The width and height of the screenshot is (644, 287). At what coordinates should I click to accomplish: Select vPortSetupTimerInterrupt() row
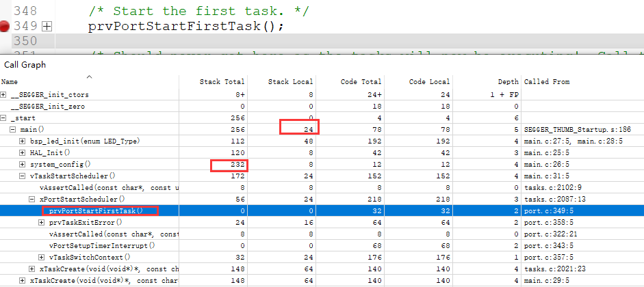tap(322, 245)
